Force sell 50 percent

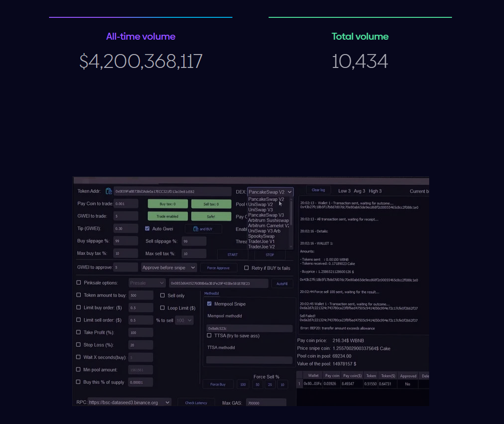(x=258, y=384)
